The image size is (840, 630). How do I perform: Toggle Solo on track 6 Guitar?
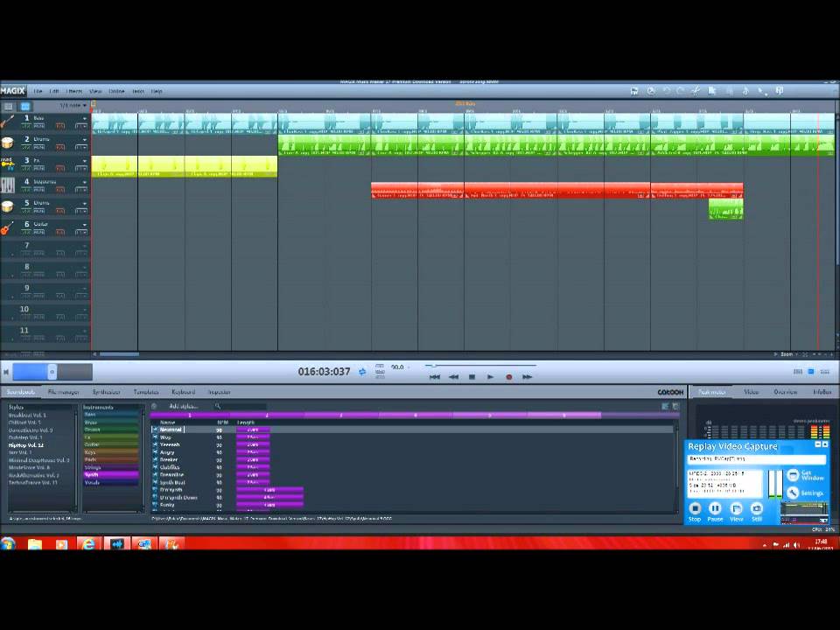point(26,233)
